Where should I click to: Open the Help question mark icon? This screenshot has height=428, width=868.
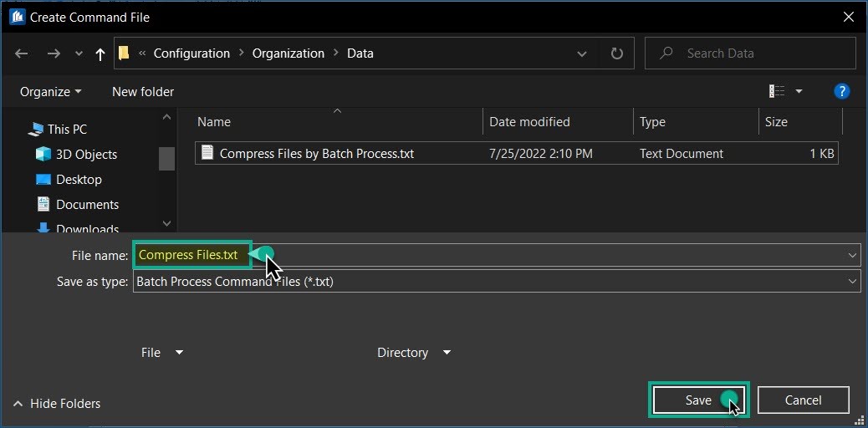[x=842, y=91]
